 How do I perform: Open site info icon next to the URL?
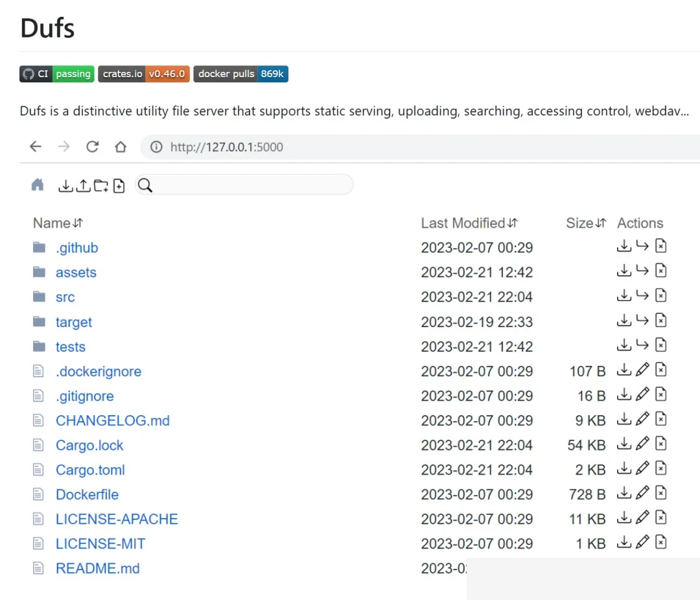click(156, 147)
